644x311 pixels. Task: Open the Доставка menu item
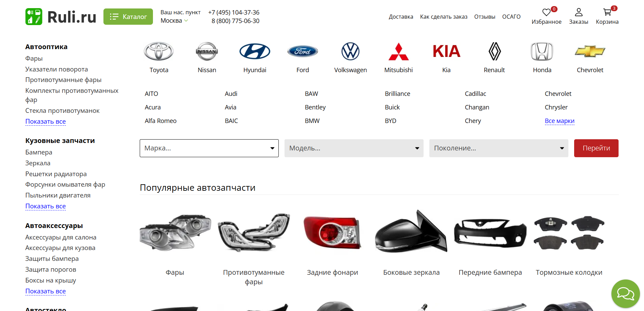pos(401,17)
